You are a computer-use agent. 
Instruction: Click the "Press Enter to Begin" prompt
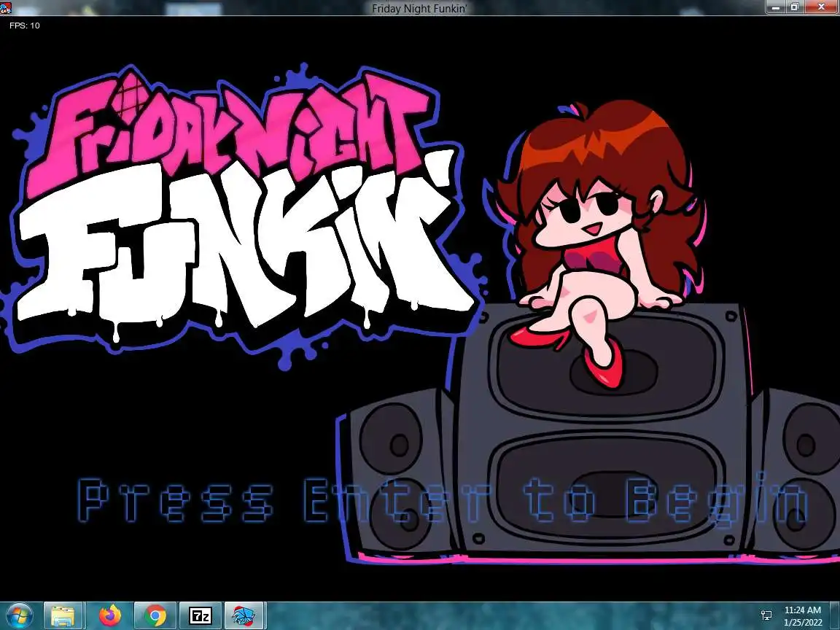point(443,502)
